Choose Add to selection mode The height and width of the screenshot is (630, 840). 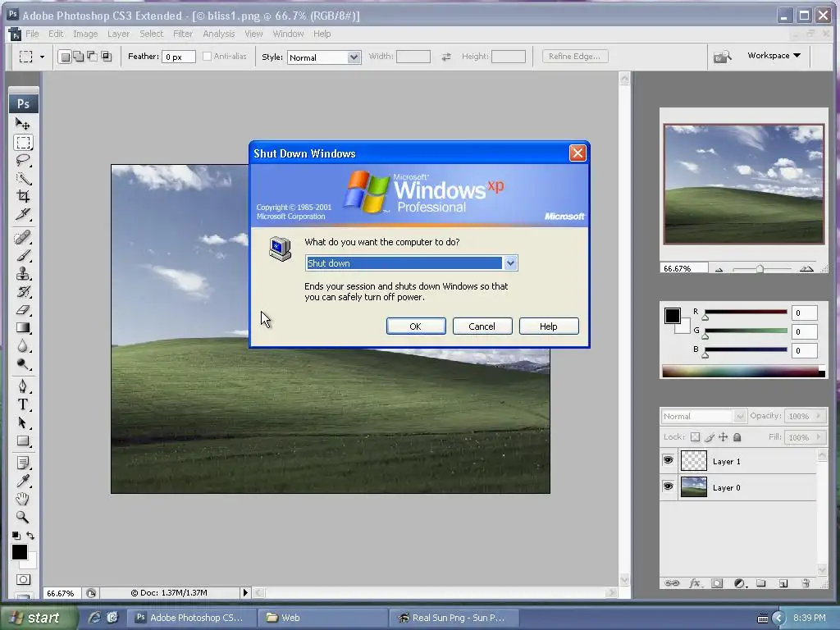(79, 57)
